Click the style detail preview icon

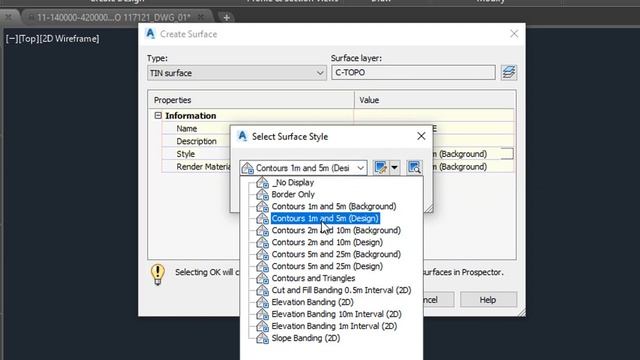click(414, 167)
